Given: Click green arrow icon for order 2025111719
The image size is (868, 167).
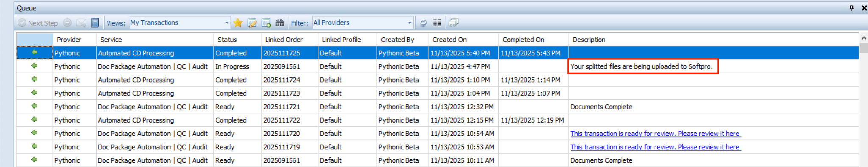Looking at the screenshot, I should click(x=34, y=147).
